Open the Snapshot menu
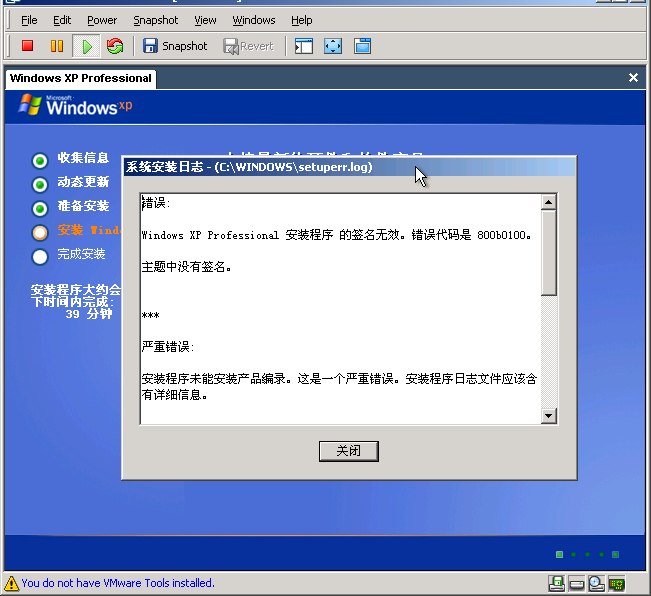The image size is (651, 596). [x=155, y=20]
